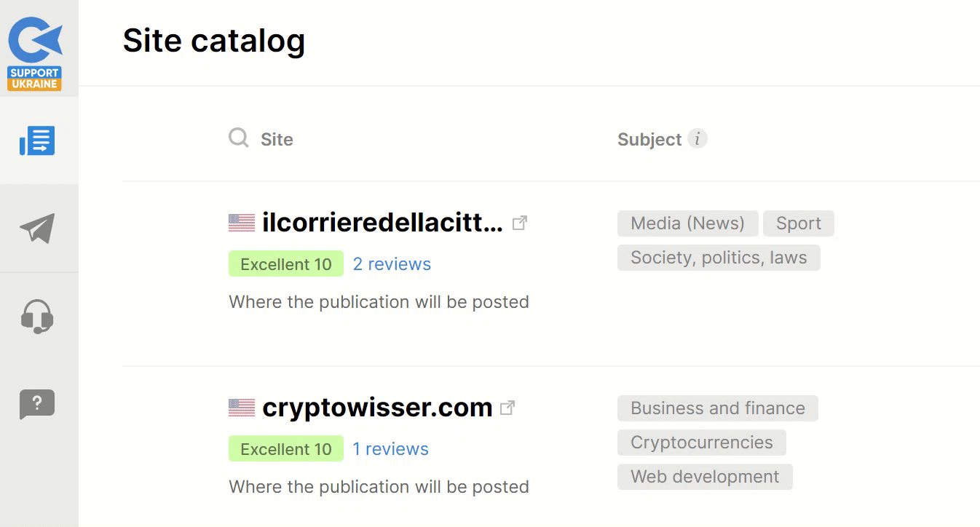980x527 pixels.
Task: Open the 1 reviews link for cryptowisser.com
Action: 390,449
